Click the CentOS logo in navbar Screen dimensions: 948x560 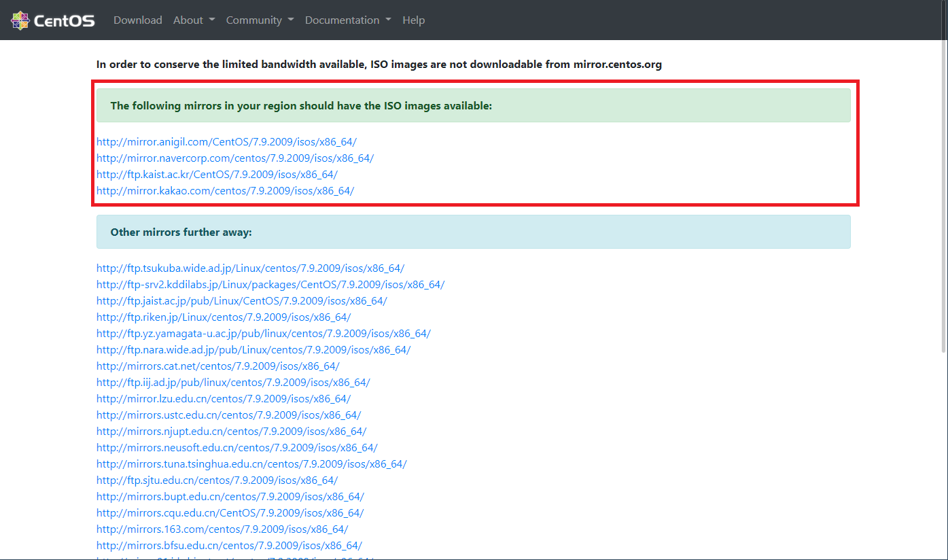[x=52, y=20]
